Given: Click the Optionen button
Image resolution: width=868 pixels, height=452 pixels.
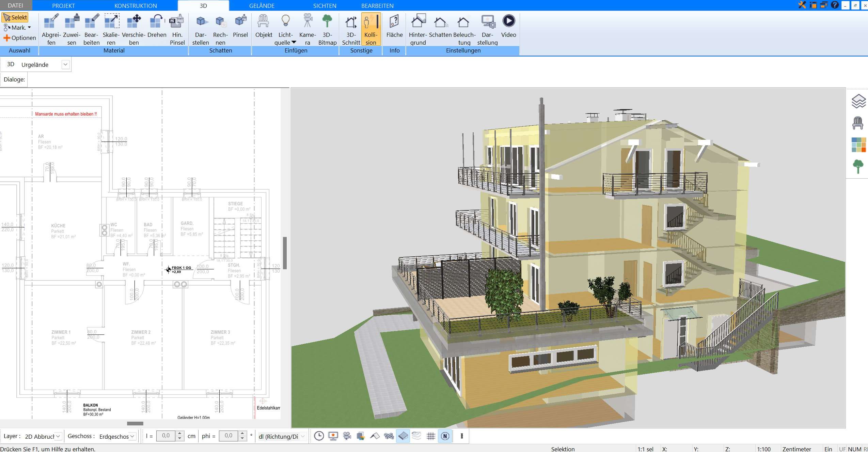Looking at the screenshot, I should 19,38.
